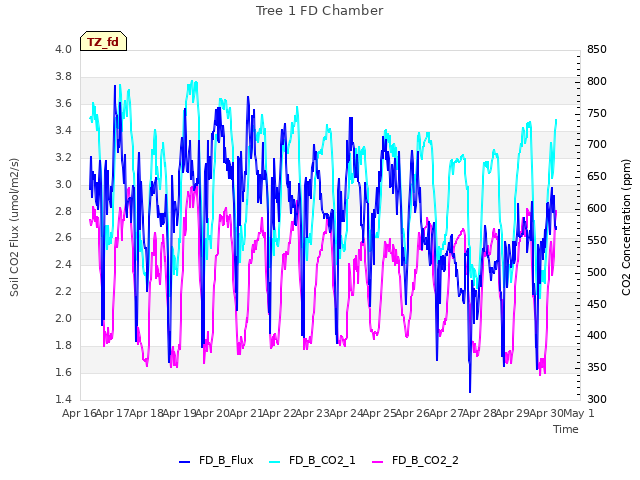The width and height of the screenshot is (640, 480).
Task: Click the 850 right axis tick value
Action: click(597, 49)
